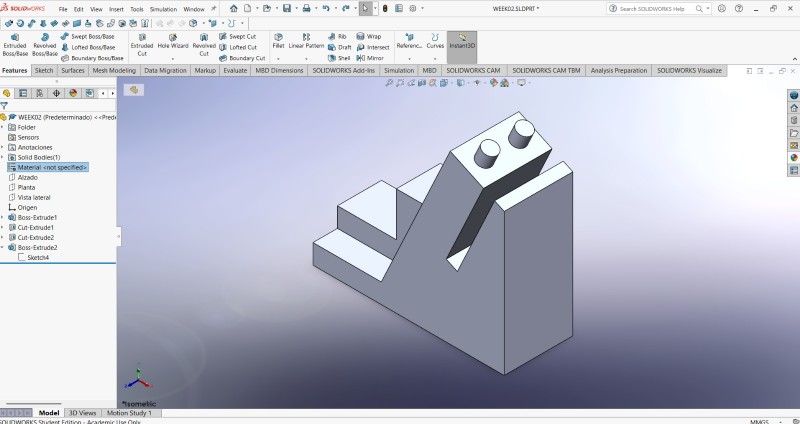800x424 pixels.
Task: Open the DimXpertManager tab icon
Action: coord(56,93)
